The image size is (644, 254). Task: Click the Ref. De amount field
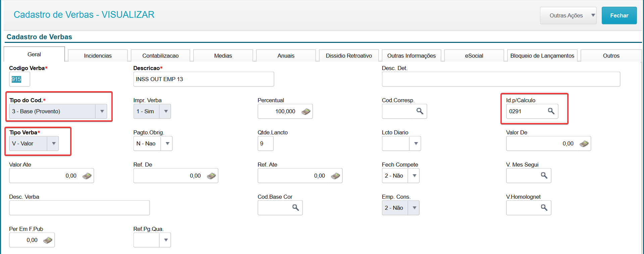[x=176, y=176]
